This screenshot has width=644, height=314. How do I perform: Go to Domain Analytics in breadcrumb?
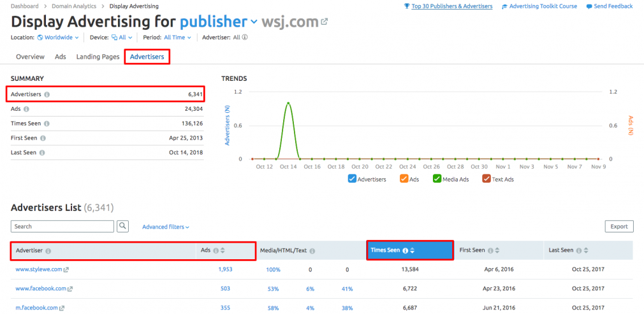[74, 6]
